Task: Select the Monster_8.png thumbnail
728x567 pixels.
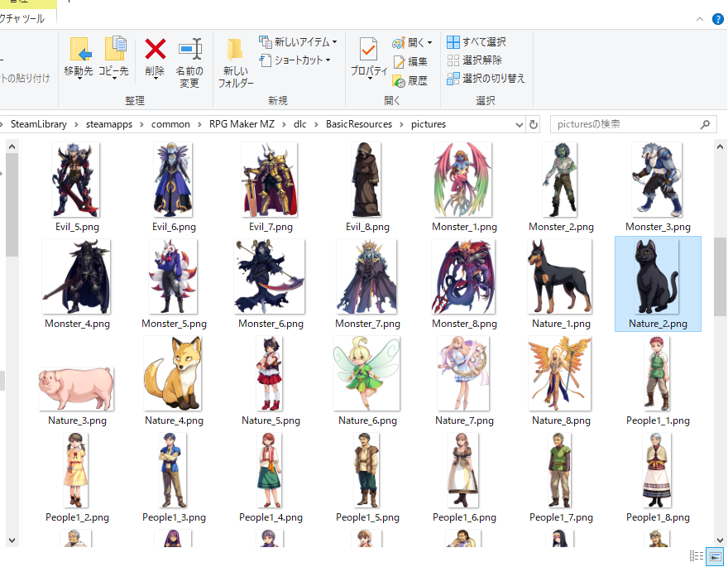Action: [463, 276]
